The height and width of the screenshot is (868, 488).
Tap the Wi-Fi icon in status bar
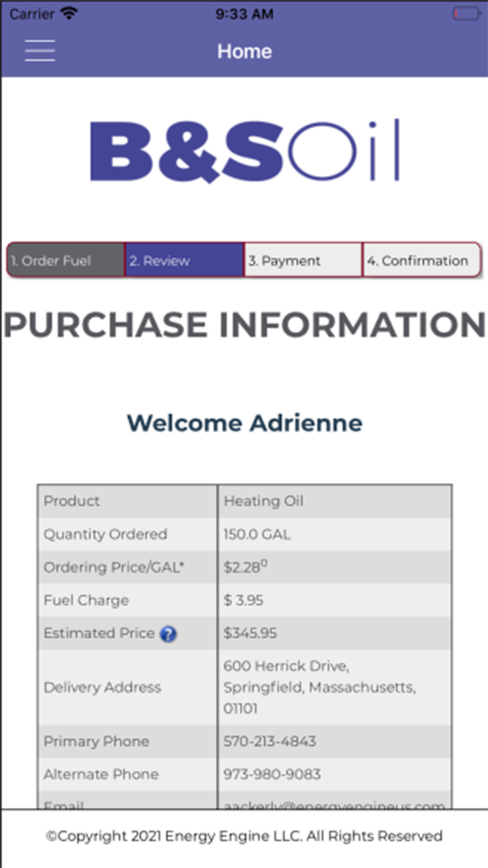point(69,13)
